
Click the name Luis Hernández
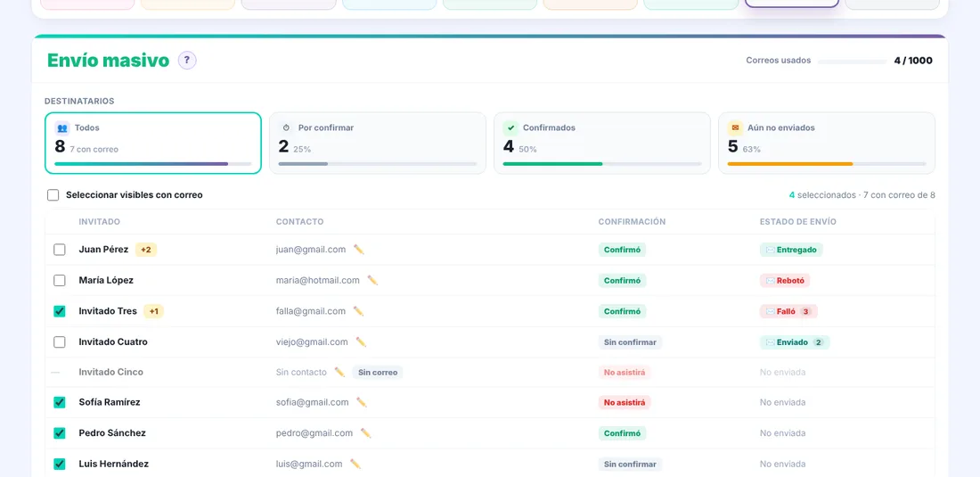click(114, 464)
